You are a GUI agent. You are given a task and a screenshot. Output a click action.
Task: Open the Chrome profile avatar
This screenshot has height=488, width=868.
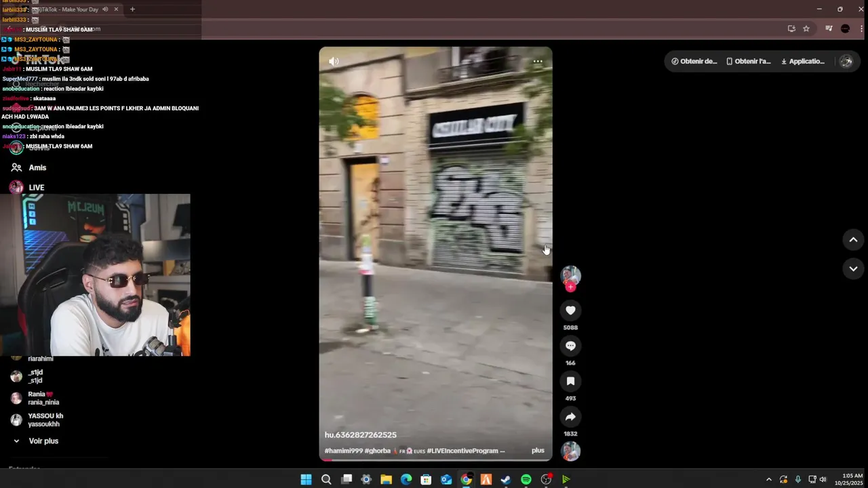click(845, 28)
